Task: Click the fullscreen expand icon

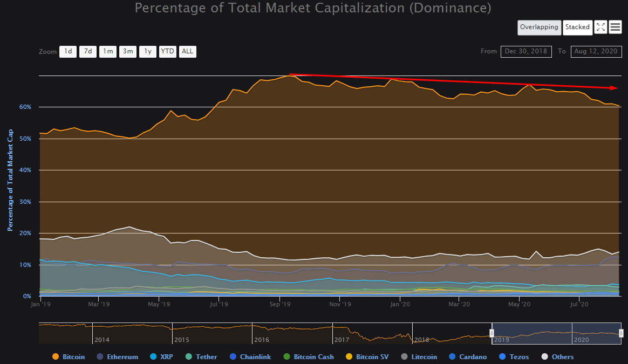Action: tap(600, 27)
